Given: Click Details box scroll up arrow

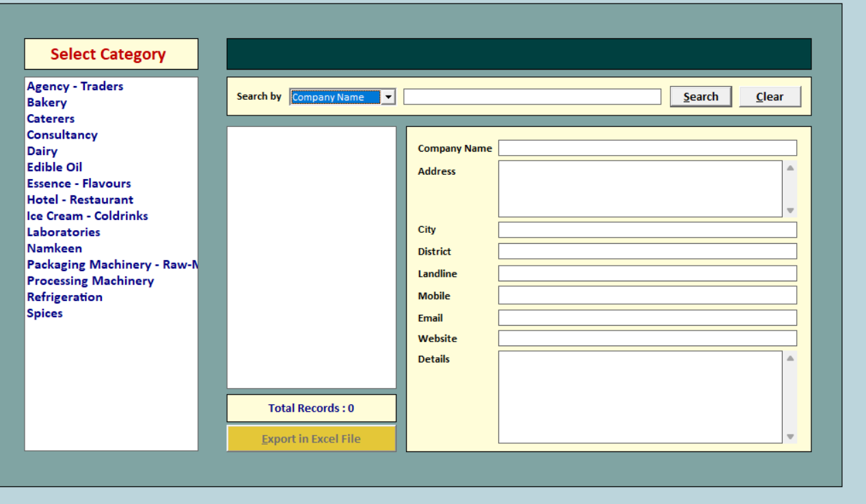Looking at the screenshot, I should tap(790, 358).
